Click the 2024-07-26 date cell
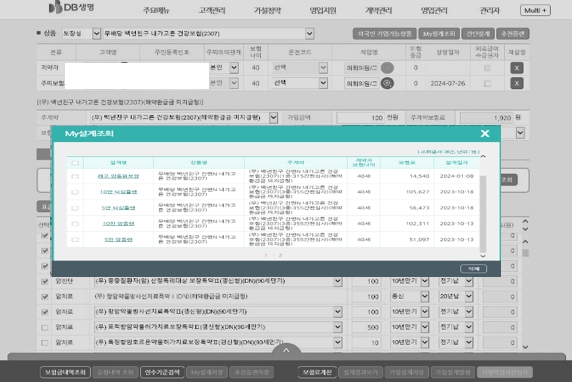Viewport: 572px width, 383px height. point(448,84)
